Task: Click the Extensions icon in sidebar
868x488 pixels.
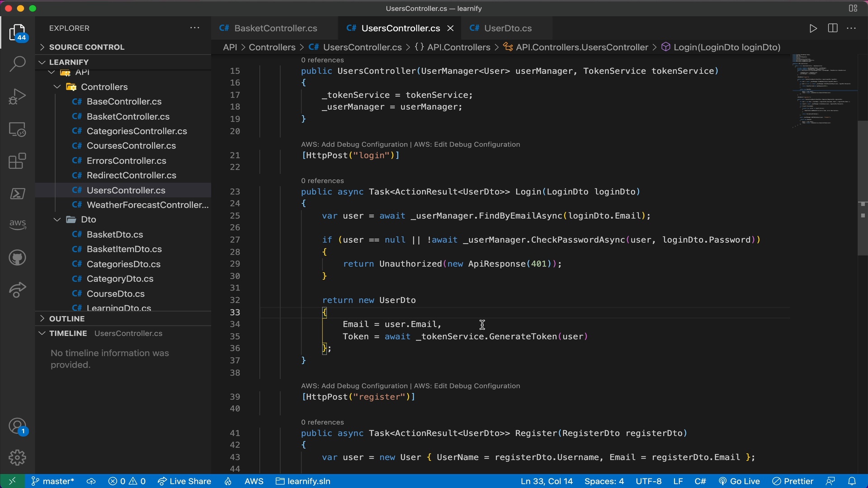Action: tap(16, 161)
